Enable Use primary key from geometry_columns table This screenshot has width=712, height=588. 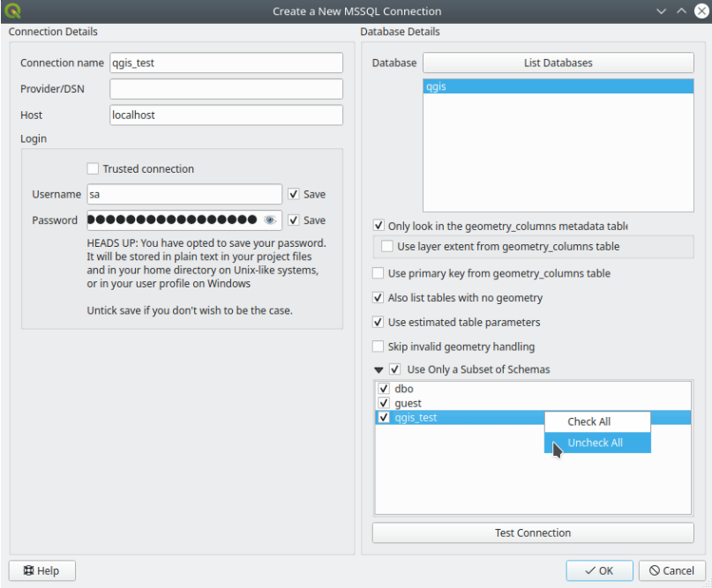[x=377, y=273]
